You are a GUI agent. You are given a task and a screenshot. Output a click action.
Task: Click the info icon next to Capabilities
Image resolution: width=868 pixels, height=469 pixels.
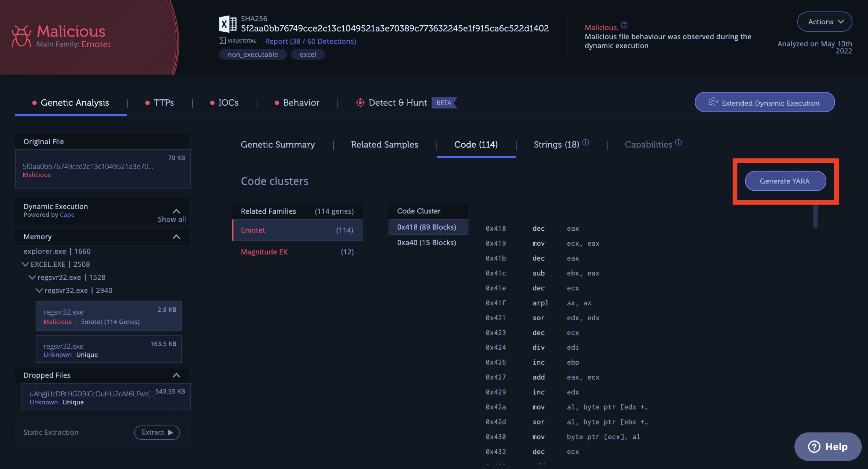click(678, 142)
